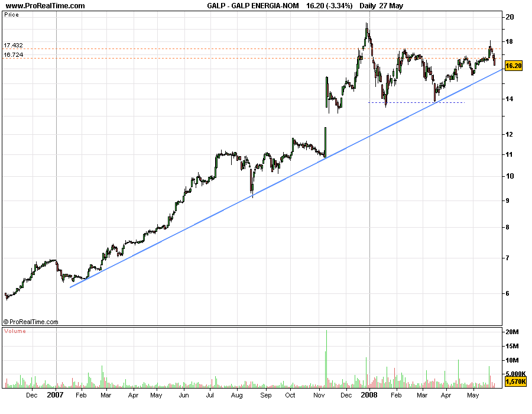Click the 14 price axis label
This screenshot has height=414, width=532.
(x=509, y=99)
